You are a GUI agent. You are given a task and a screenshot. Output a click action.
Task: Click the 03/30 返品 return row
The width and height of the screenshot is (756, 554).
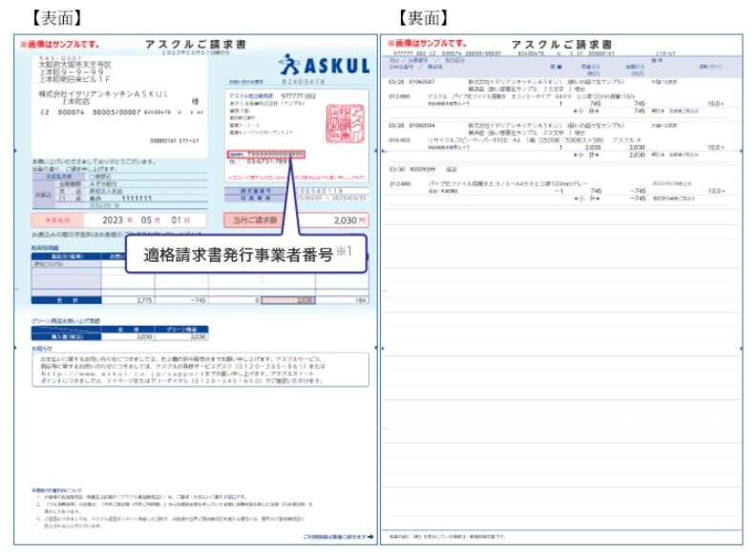[423, 169]
